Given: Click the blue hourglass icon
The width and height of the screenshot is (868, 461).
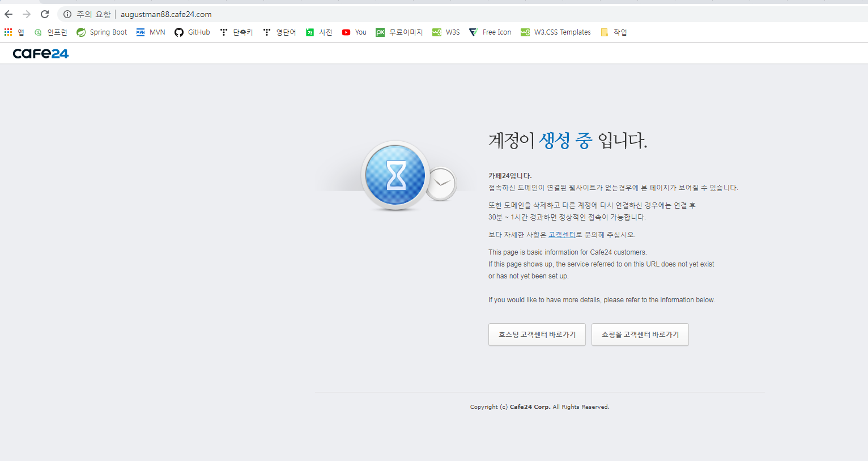Looking at the screenshot, I should pyautogui.click(x=395, y=175).
